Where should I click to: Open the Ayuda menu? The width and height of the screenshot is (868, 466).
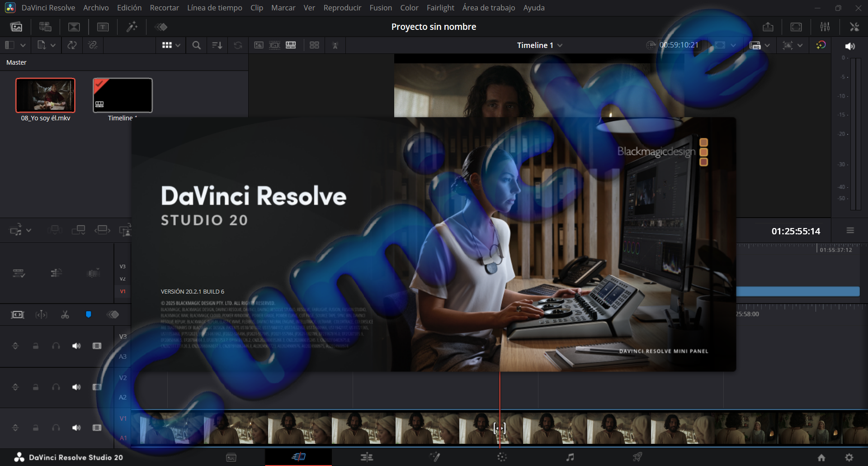pyautogui.click(x=534, y=8)
